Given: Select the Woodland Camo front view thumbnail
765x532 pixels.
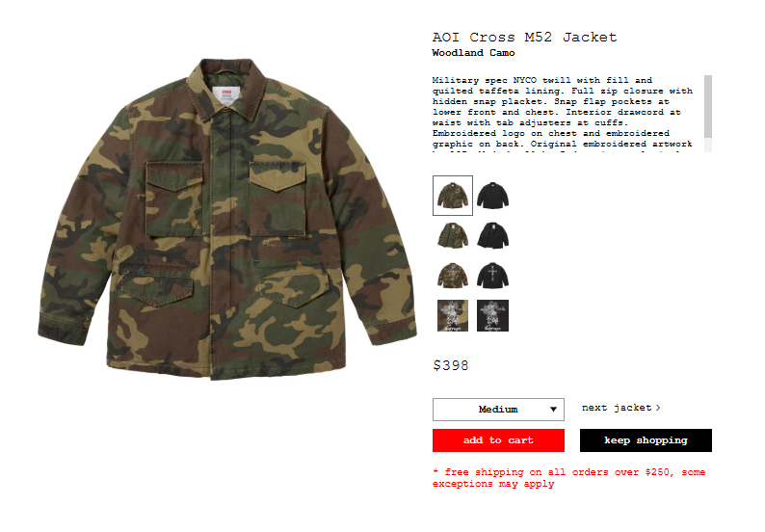Looking at the screenshot, I should pos(452,196).
